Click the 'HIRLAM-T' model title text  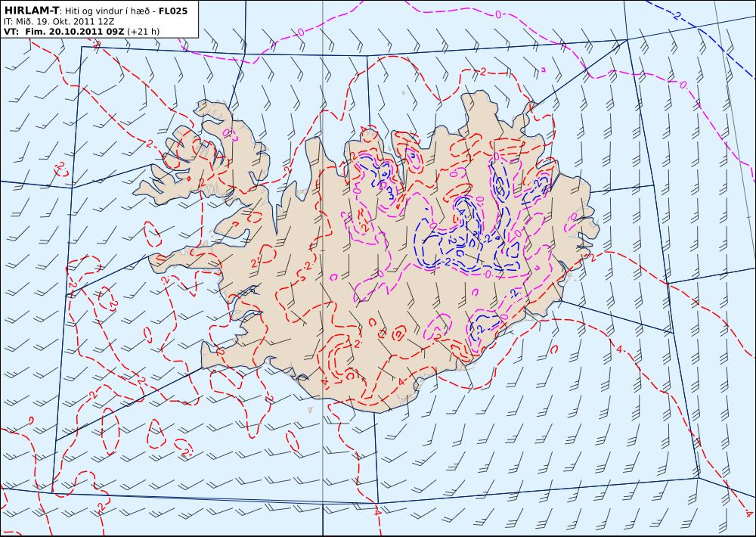coord(31,10)
